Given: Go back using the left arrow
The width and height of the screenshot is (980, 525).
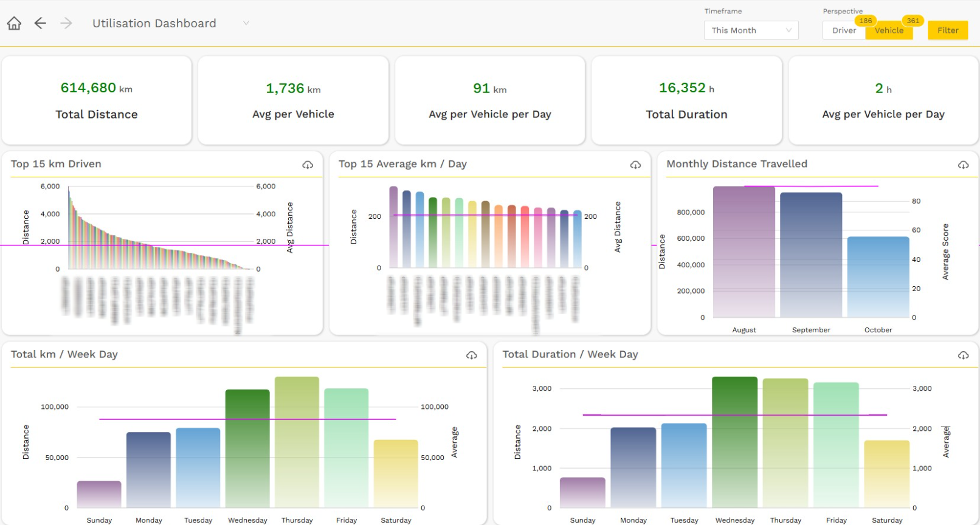Looking at the screenshot, I should click(40, 23).
